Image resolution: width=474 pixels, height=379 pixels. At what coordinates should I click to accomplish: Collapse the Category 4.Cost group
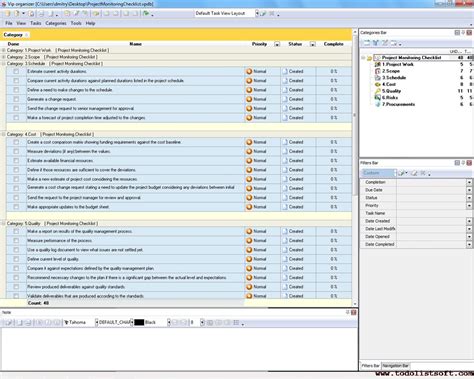(4, 134)
